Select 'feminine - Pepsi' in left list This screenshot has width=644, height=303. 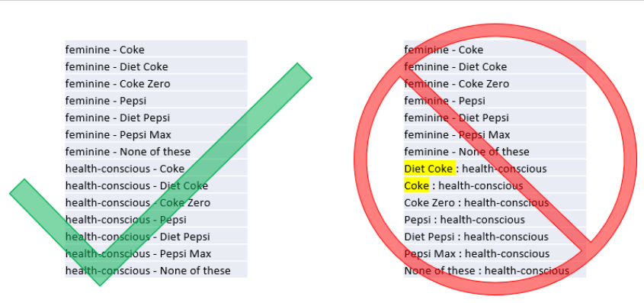point(156,101)
